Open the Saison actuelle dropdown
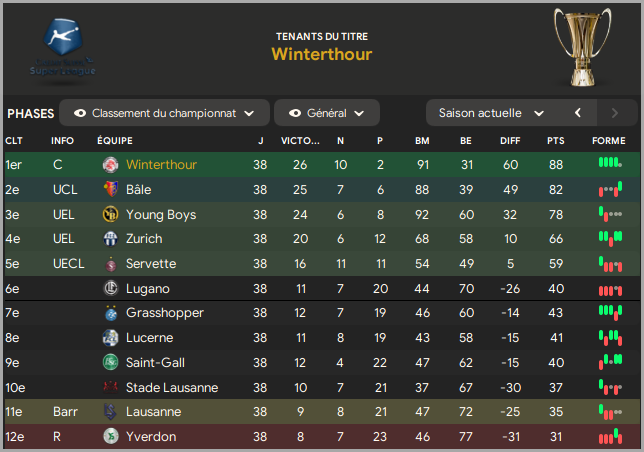Viewport: 644px width, 452px height. (491, 112)
